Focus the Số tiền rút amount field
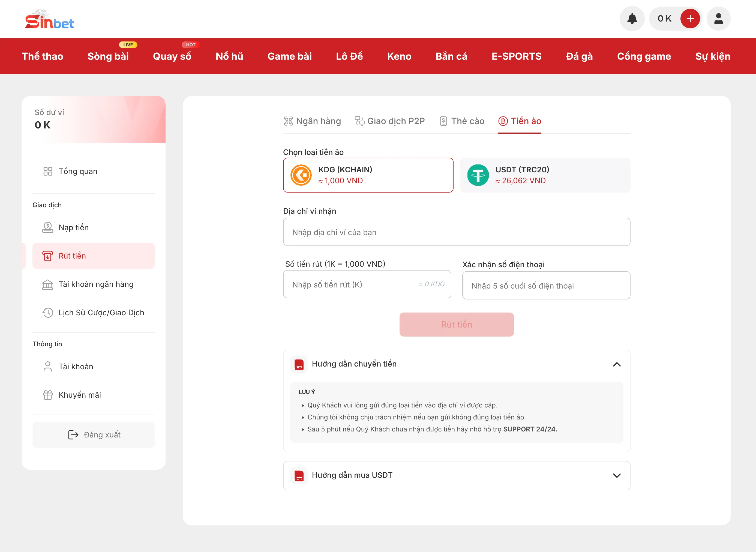 tap(367, 284)
